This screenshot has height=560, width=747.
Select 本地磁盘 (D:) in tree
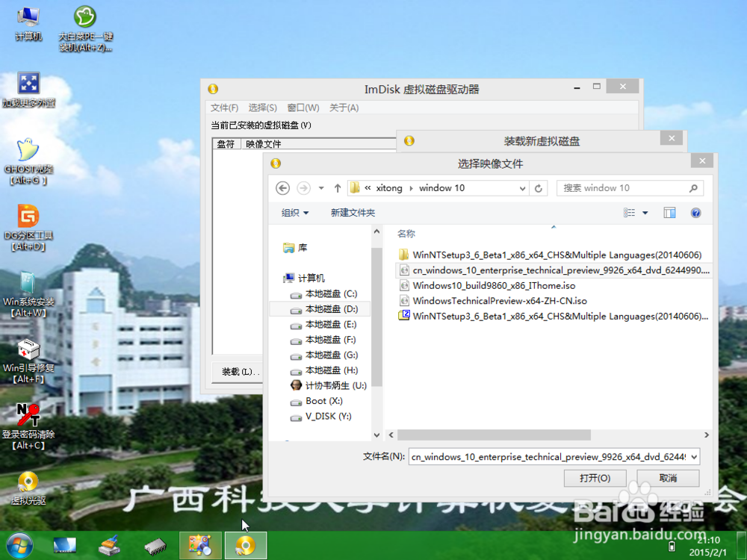324,309
